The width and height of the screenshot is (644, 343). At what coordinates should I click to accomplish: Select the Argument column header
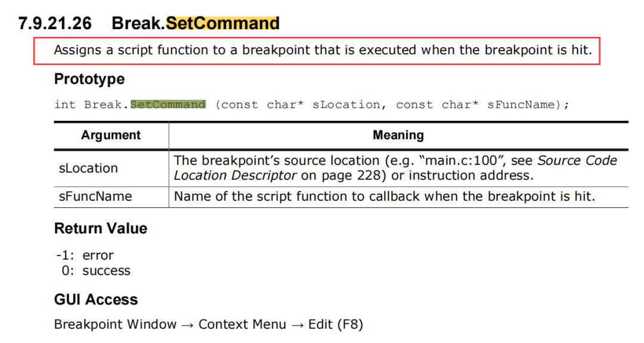pyautogui.click(x=111, y=135)
